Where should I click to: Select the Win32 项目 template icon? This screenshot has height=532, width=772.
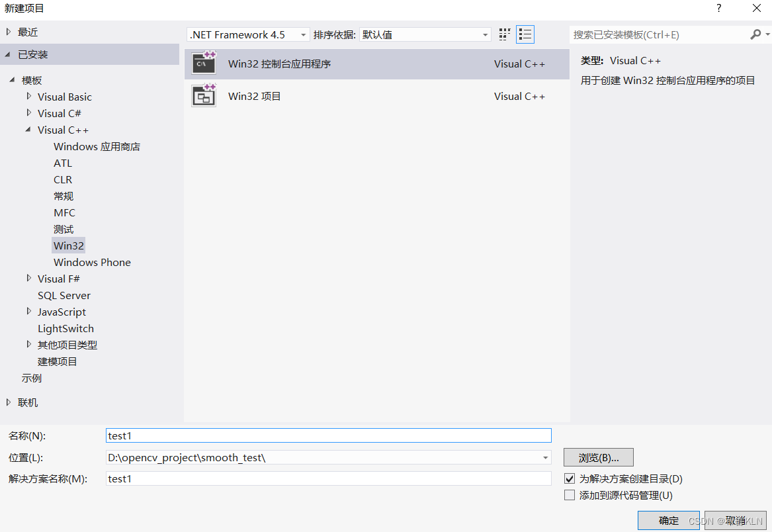[203, 95]
